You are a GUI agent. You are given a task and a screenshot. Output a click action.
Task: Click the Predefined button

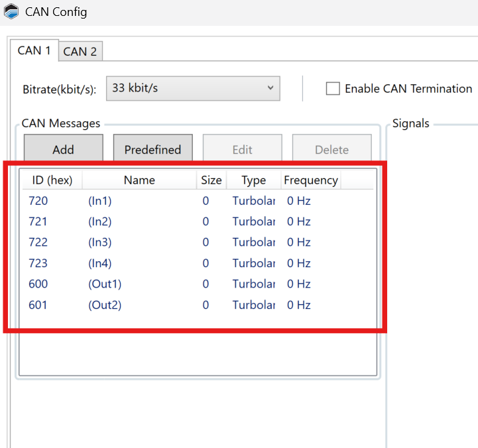pyautogui.click(x=152, y=149)
